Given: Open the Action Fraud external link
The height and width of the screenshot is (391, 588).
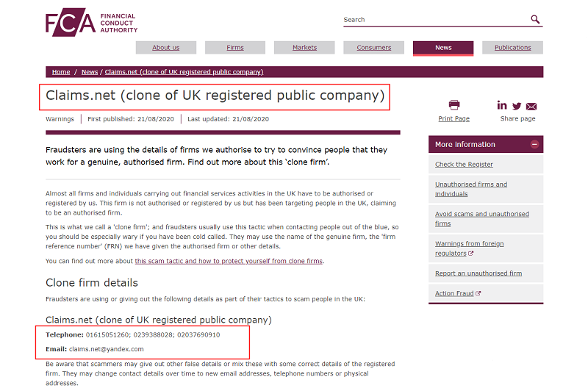Looking at the screenshot, I should point(457,294).
